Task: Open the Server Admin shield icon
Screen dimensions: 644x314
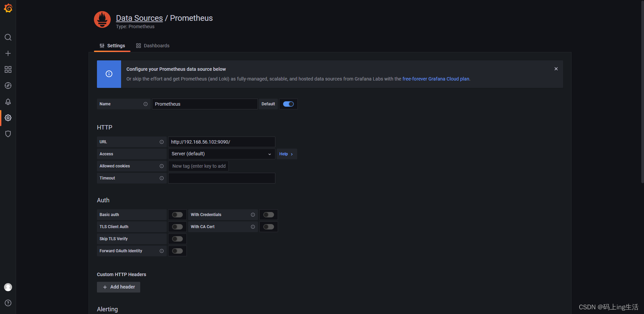Action: 8,134
